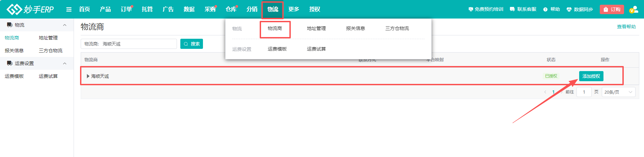Image resolution: width=644 pixels, height=157 pixels.
Task: Choose 运费模板 in the dropdown menu
Action: (277, 49)
